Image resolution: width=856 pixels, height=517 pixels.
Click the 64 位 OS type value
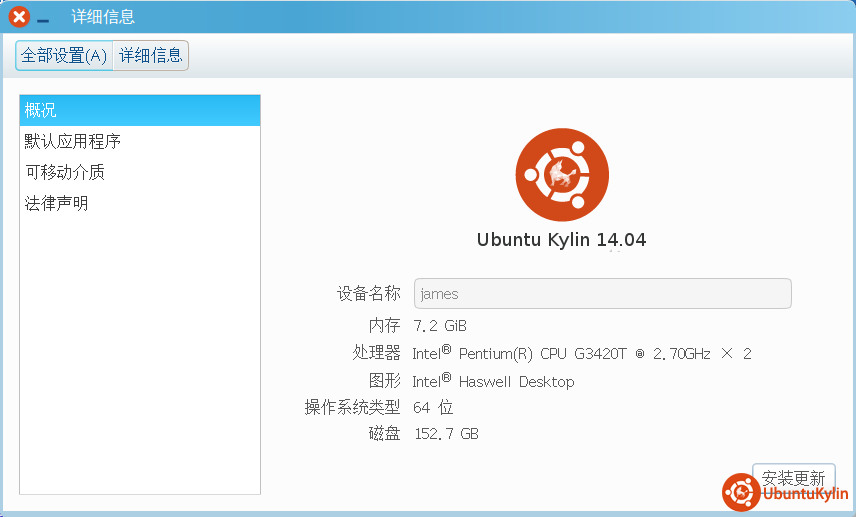433,408
